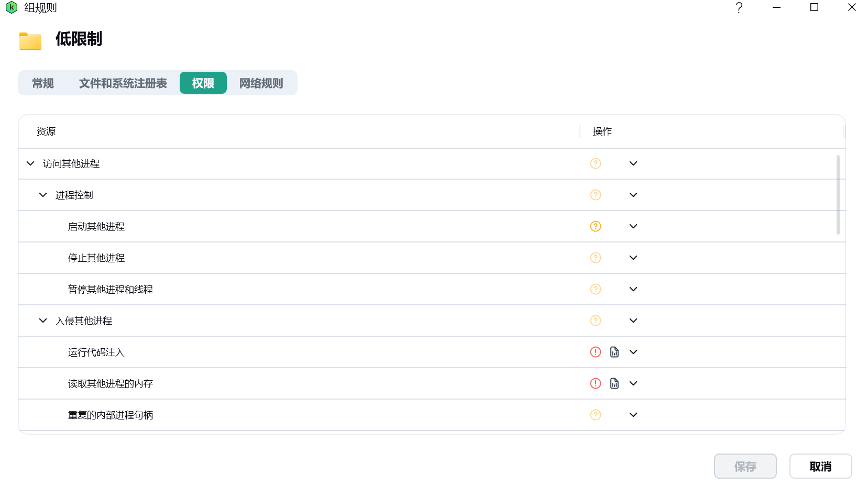Open action dropdown for 进程控制 row
The height and width of the screenshot is (486, 868).
(x=633, y=195)
